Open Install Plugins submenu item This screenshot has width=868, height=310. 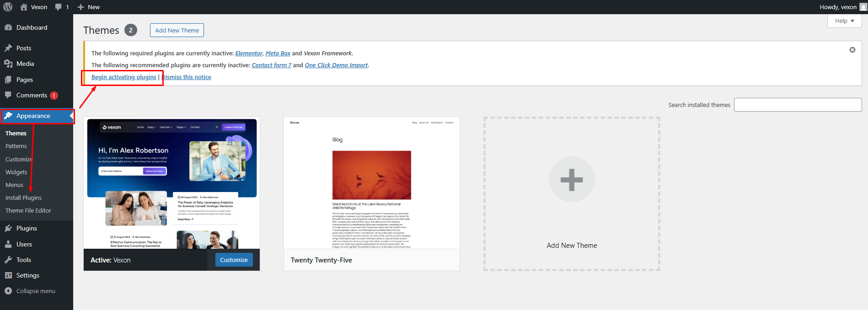(23, 198)
